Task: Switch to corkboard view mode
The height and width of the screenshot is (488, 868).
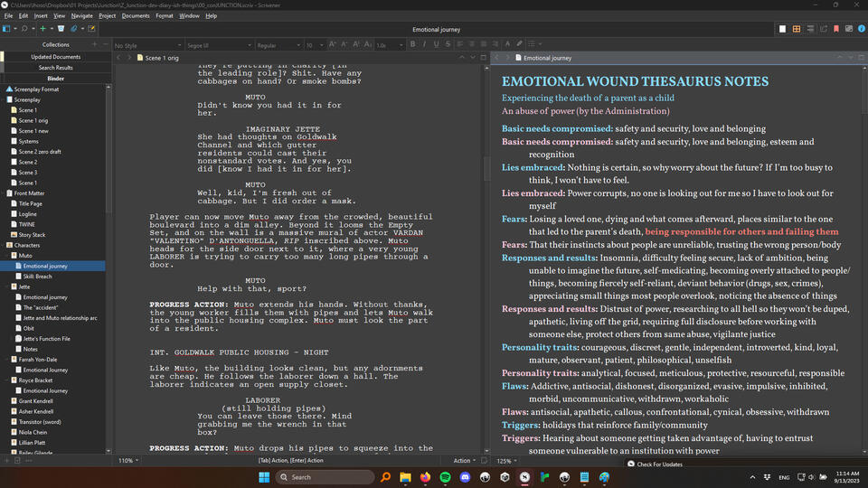Action: pyautogui.click(x=797, y=29)
